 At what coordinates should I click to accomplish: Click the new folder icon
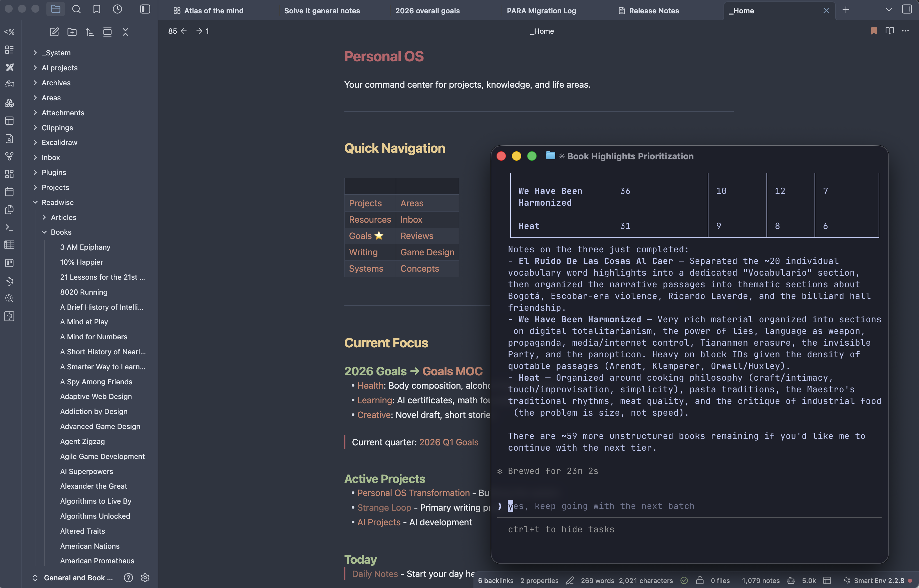(x=72, y=32)
